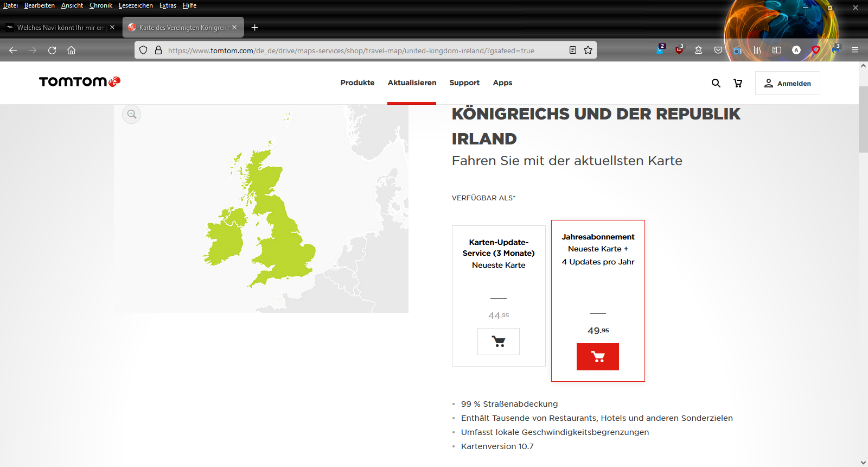Add Jahresabonnement to cart with red button
The image size is (868, 467).
point(597,357)
